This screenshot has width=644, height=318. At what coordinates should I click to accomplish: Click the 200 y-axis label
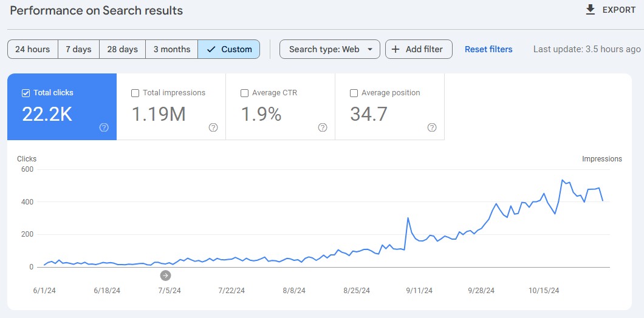[27, 235]
